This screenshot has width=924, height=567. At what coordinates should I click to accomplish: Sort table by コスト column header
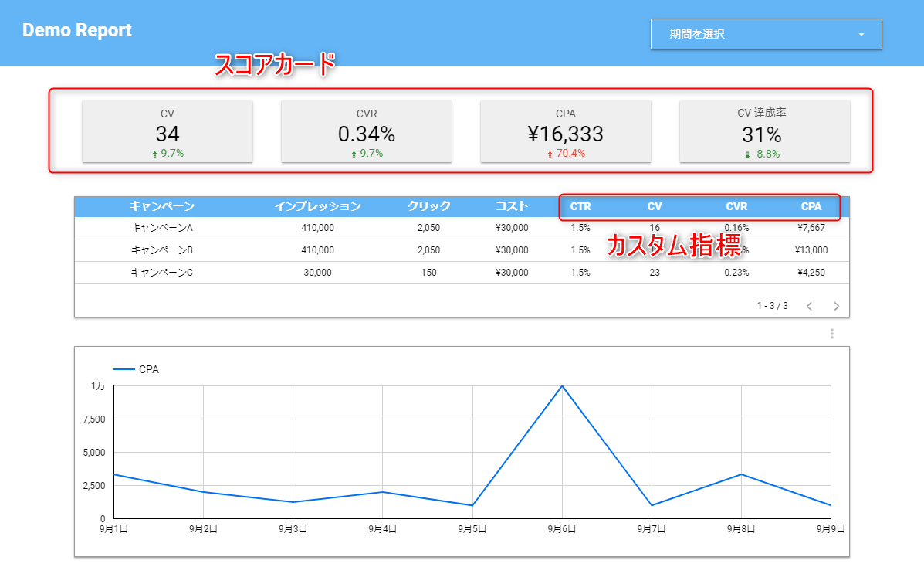click(512, 206)
